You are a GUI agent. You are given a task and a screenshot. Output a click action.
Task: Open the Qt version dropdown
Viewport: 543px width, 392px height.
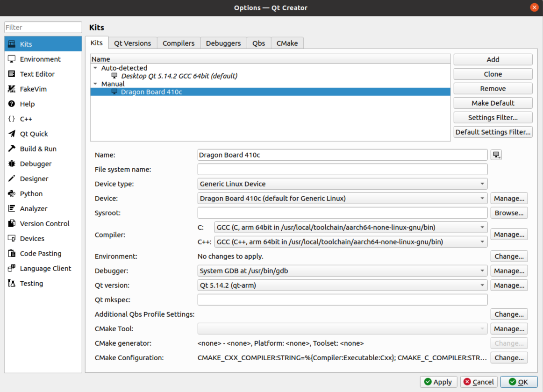(342, 285)
